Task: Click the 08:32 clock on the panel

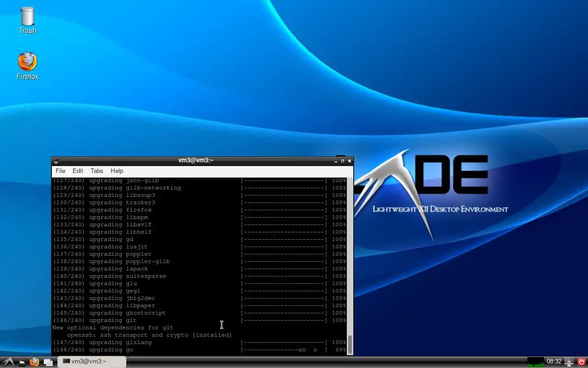Action: 554,362
